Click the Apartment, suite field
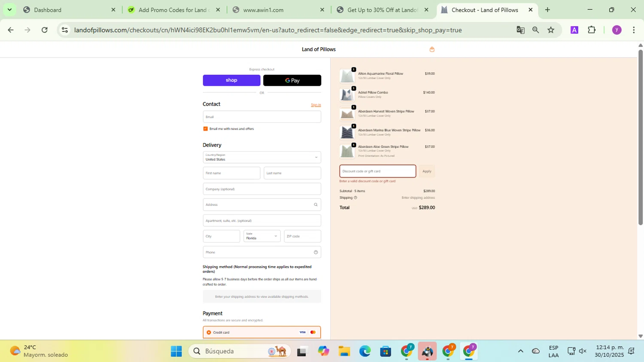The width and height of the screenshot is (644, 362). coord(262,221)
